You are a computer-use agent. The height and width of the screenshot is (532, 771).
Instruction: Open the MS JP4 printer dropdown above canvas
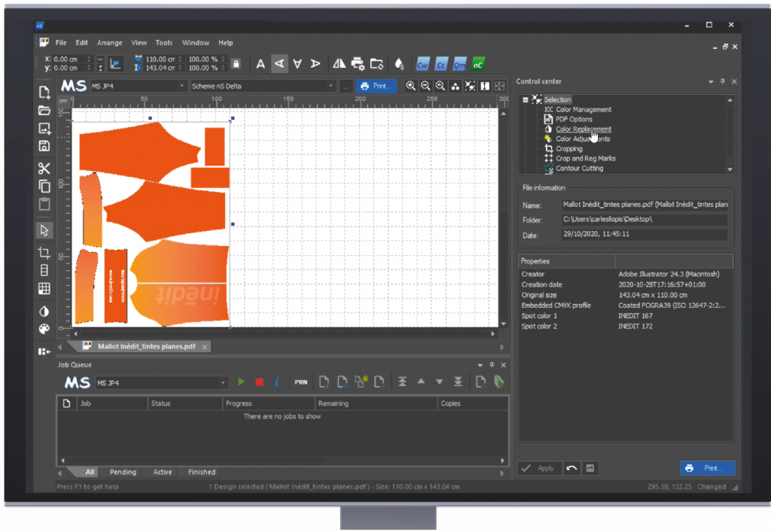tap(181, 86)
